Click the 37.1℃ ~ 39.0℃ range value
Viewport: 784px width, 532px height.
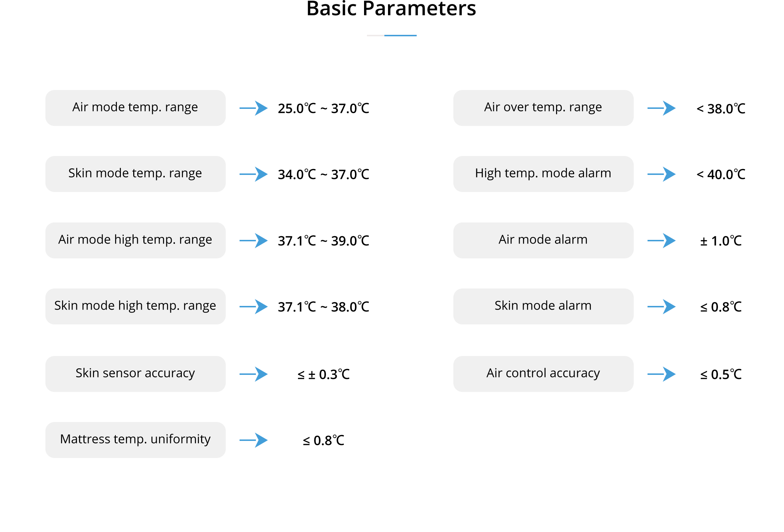click(x=323, y=241)
